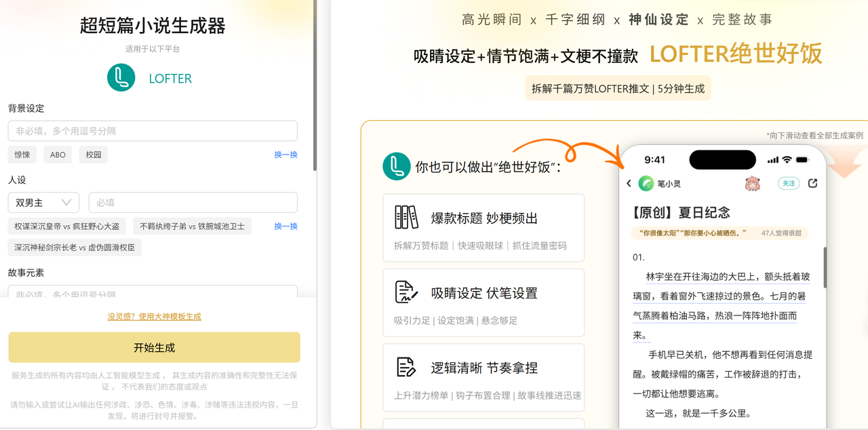The width and height of the screenshot is (868, 430).
Task: Tap the battery icon in phone status bar
Action: pos(803,160)
